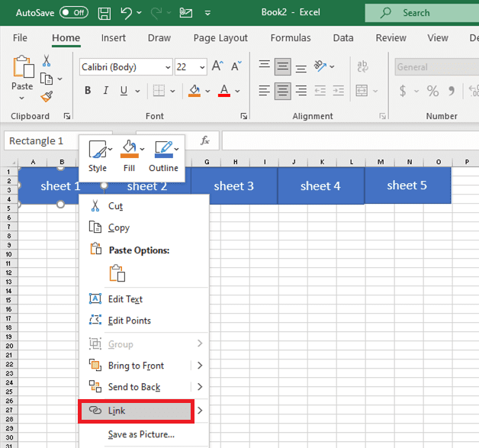
Task: Toggle Bottom Align
Action: point(301,67)
